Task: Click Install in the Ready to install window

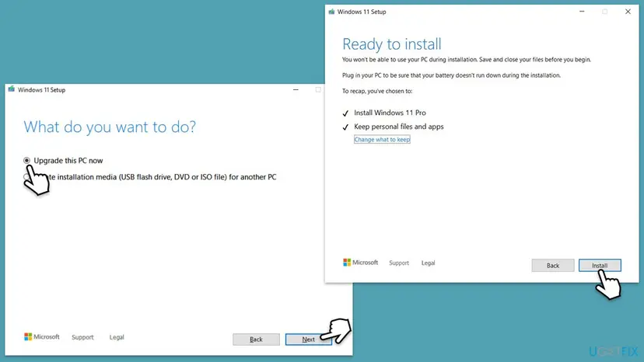Action: (x=600, y=266)
